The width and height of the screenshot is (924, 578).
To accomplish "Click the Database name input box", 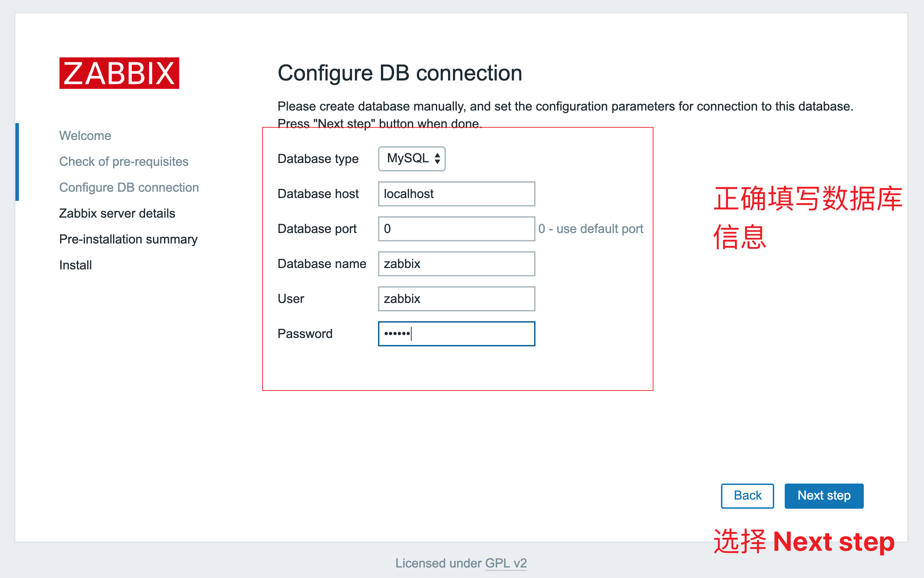I will pos(456,264).
